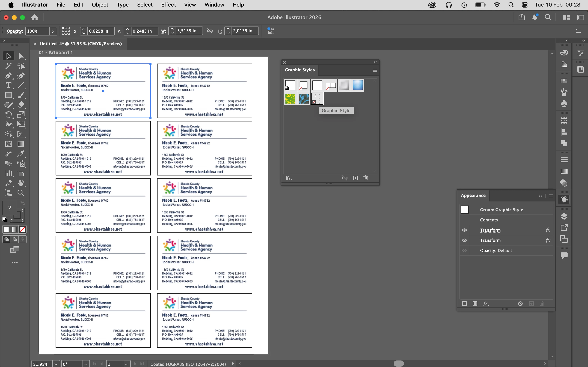The height and width of the screenshot is (367, 588).
Task: Open the Effect menu
Action: (168, 5)
